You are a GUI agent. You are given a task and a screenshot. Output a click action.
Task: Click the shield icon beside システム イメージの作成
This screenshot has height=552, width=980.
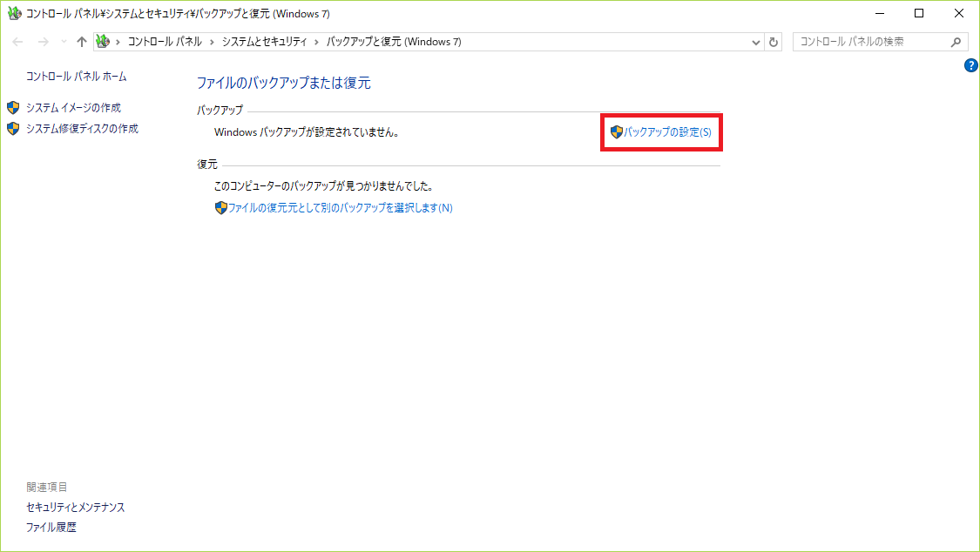pyautogui.click(x=14, y=107)
